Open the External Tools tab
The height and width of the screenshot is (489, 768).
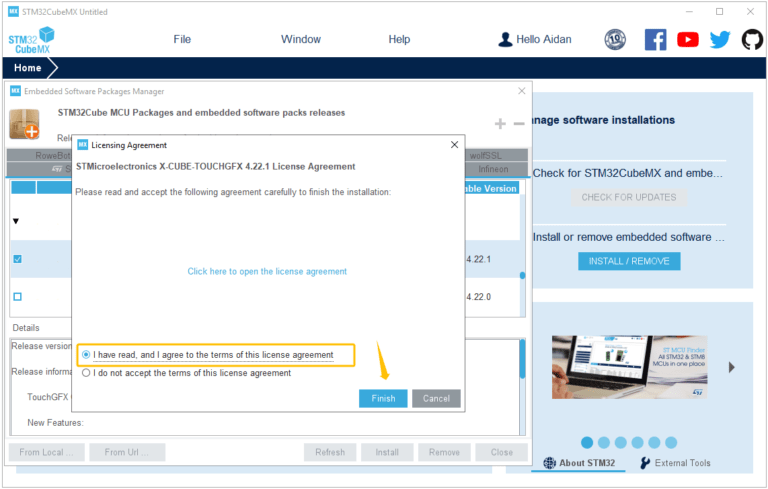[x=676, y=463]
